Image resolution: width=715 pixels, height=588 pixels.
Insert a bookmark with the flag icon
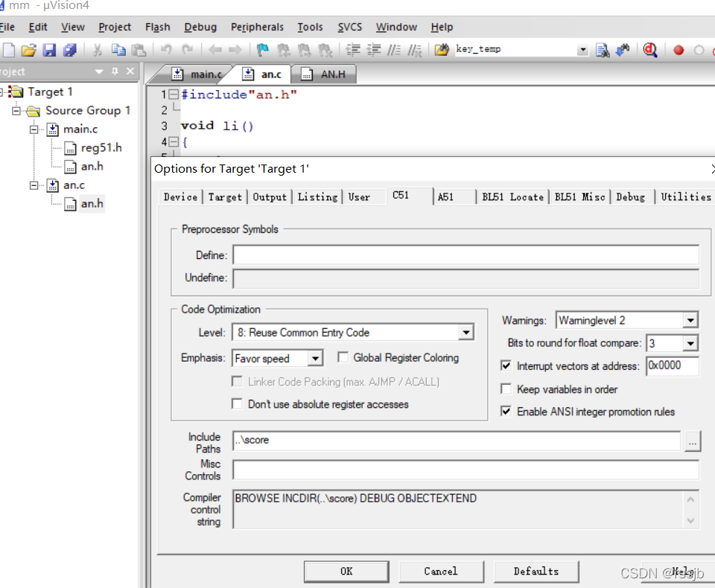263,50
